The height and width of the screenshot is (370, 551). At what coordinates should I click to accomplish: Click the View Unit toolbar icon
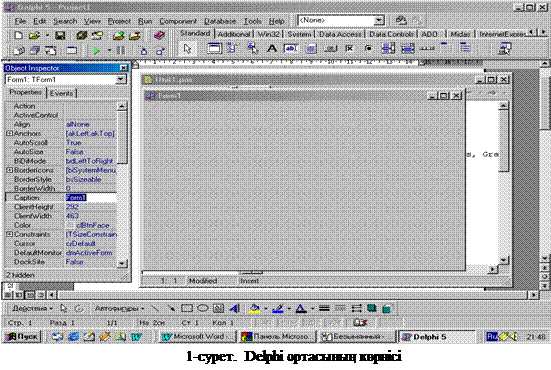(x=18, y=50)
